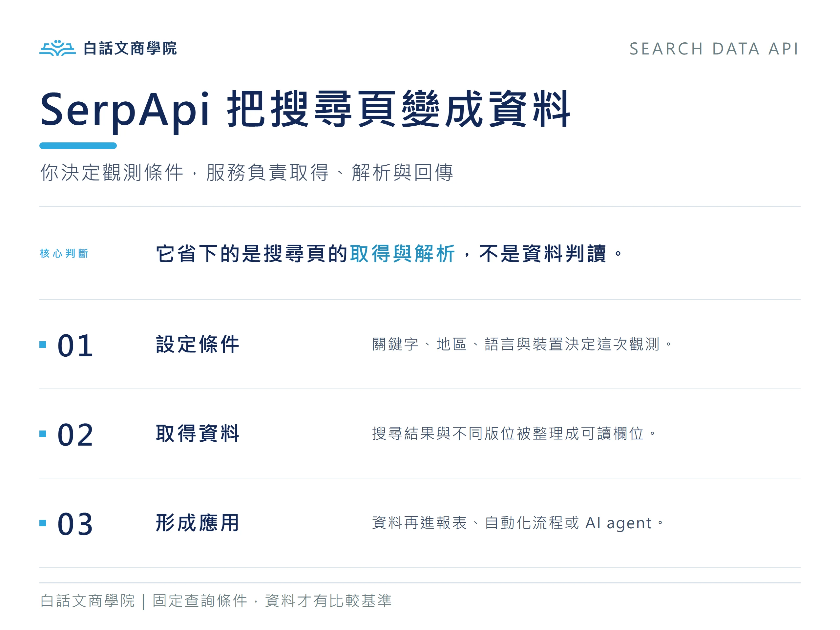Click the 核心判斷 label
Viewport: 840px width, 630px height.
(64, 253)
